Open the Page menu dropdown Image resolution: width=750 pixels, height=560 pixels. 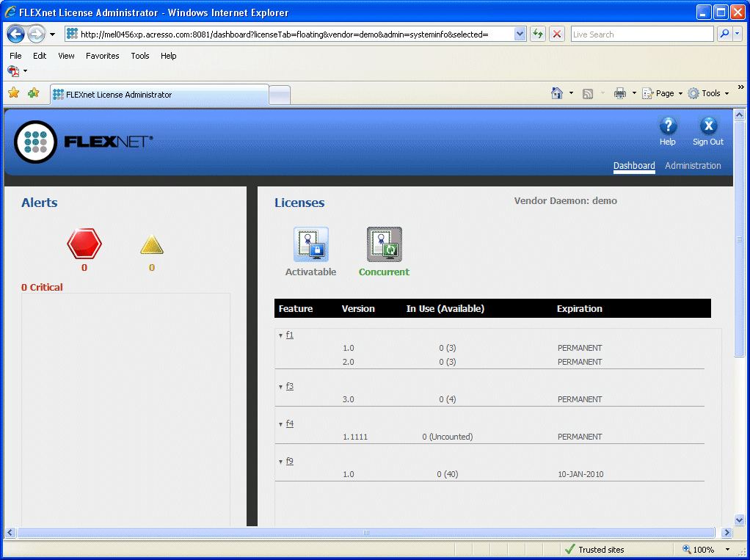click(664, 93)
